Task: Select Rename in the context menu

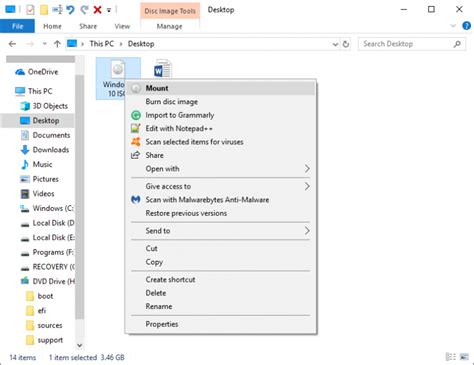Action: click(220, 306)
